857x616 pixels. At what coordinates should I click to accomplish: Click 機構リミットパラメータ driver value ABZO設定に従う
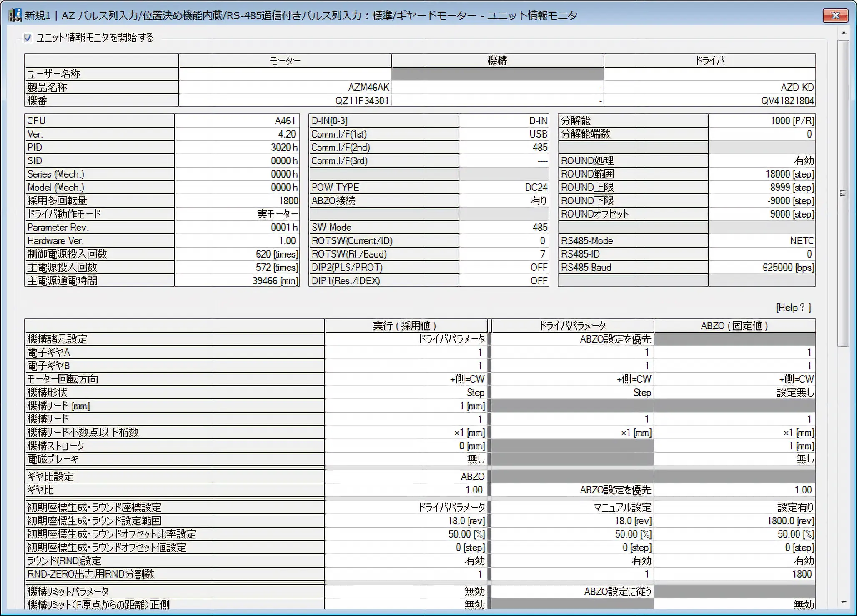pyautogui.click(x=618, y=591)
